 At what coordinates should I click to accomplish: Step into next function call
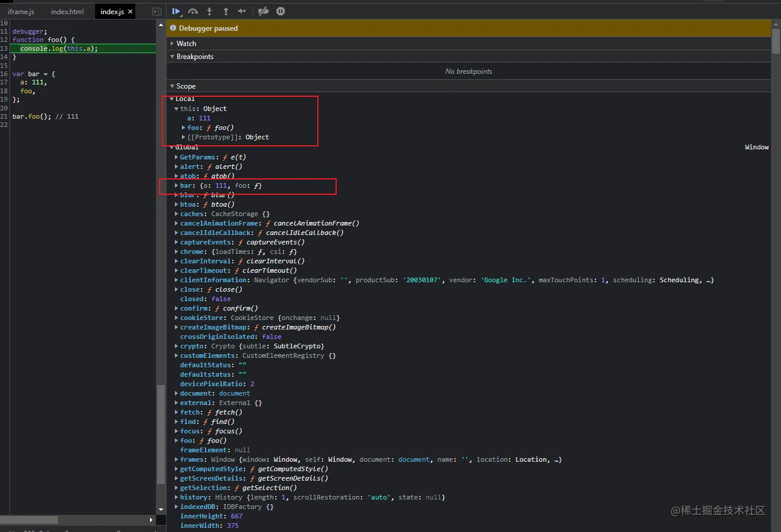209,11
